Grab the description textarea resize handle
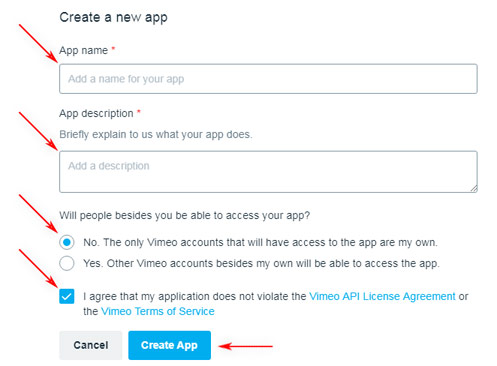Viewport: 497px width, 366px height. point(474,189)
